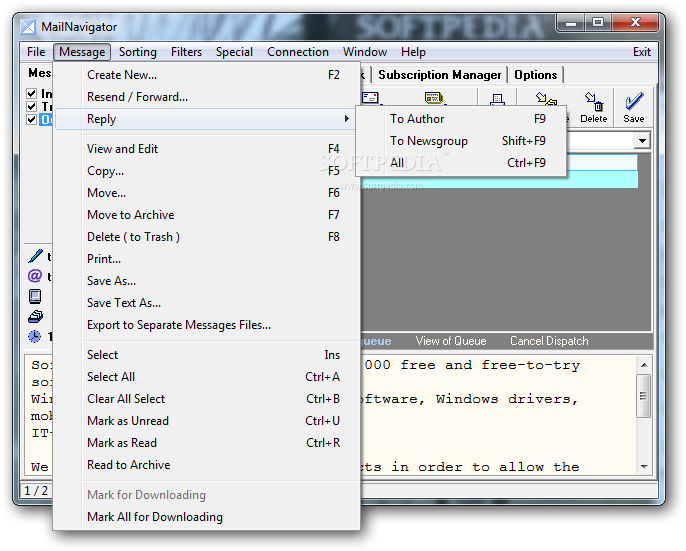Screen dimensions: 686x551
Task: Click View of Queue link
Action: (x=451, y=340)
